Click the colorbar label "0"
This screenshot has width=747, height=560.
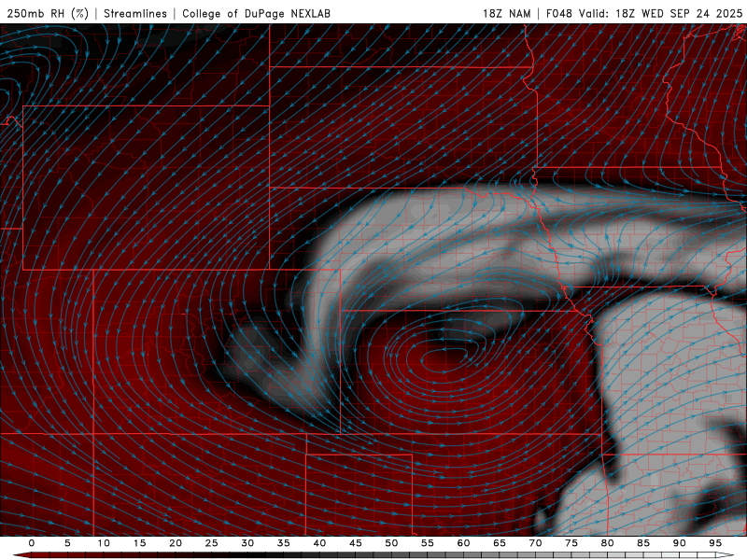coord(32,543)
